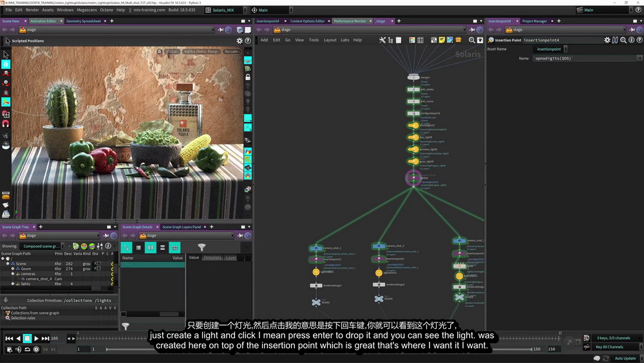
Task: Open the No cam camera menu
Action: (x=232, y=52)
